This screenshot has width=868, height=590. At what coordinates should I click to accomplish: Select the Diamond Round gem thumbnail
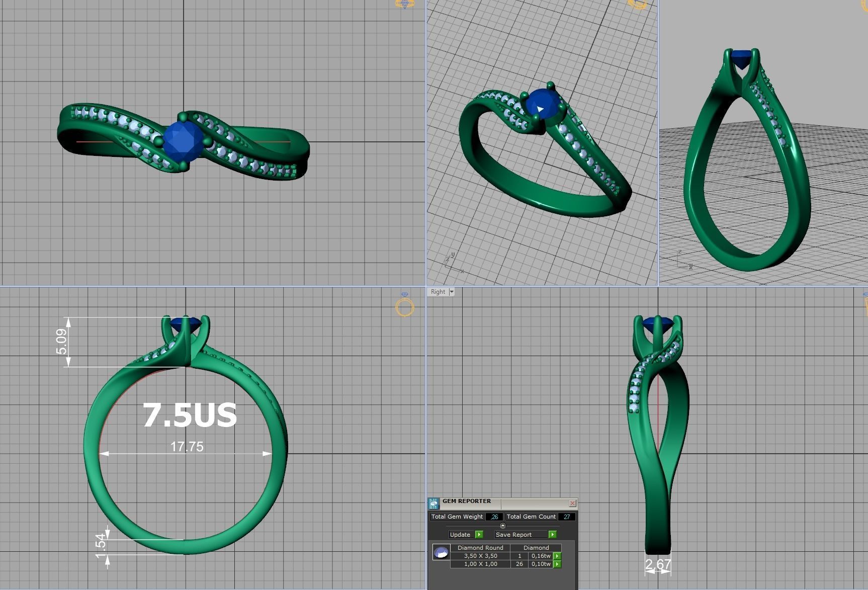click(x=441, y=552)
